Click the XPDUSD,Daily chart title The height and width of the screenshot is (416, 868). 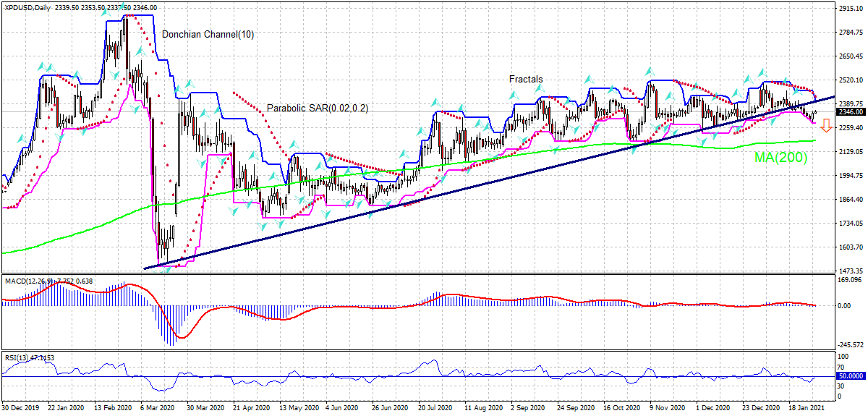[27, 7]
